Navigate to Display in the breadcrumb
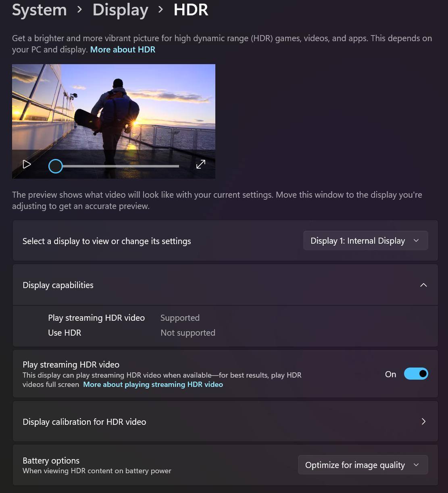The image size is (448, 493). pyautogui.click(x=120, y=10)
